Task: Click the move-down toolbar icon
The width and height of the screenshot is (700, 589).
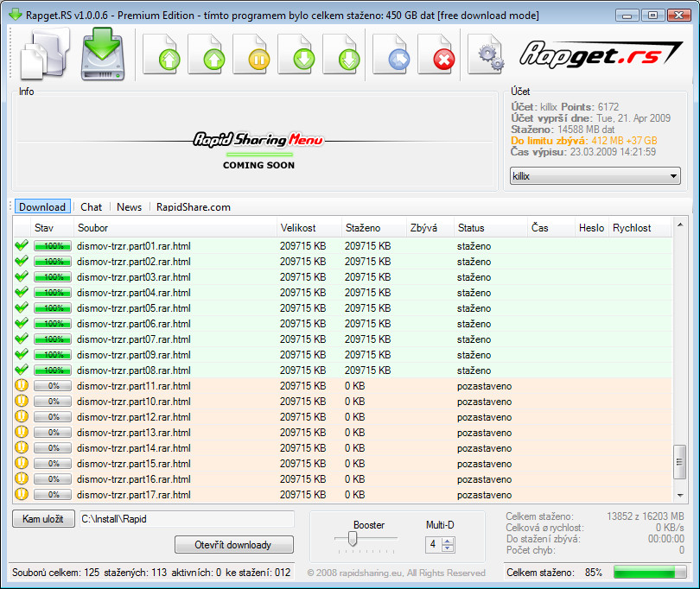Action: pyautogui.click(x=297, y=54)
